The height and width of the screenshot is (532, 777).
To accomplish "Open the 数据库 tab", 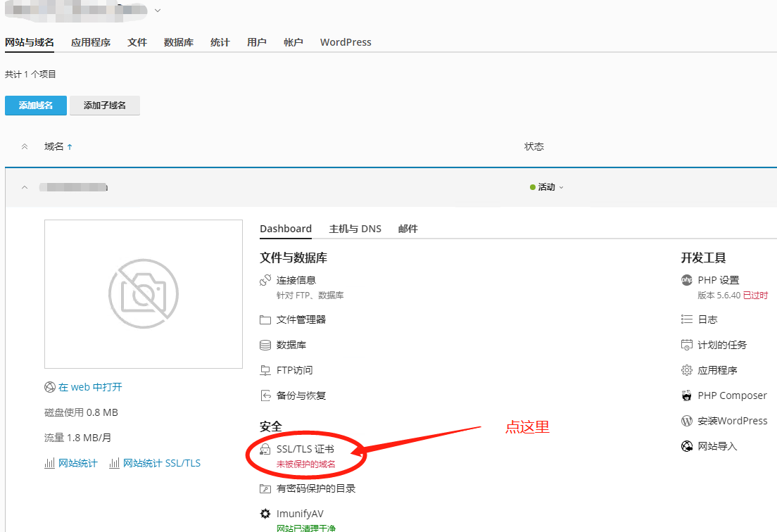I will pos(179,42).
